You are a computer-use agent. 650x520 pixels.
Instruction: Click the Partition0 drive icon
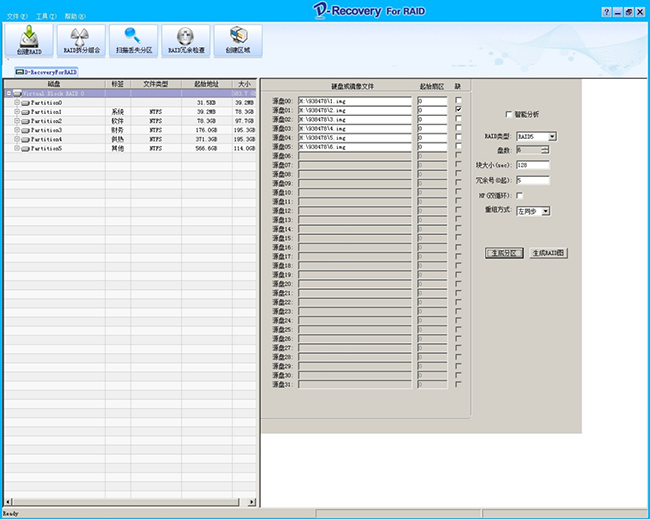tap(25, 102)
